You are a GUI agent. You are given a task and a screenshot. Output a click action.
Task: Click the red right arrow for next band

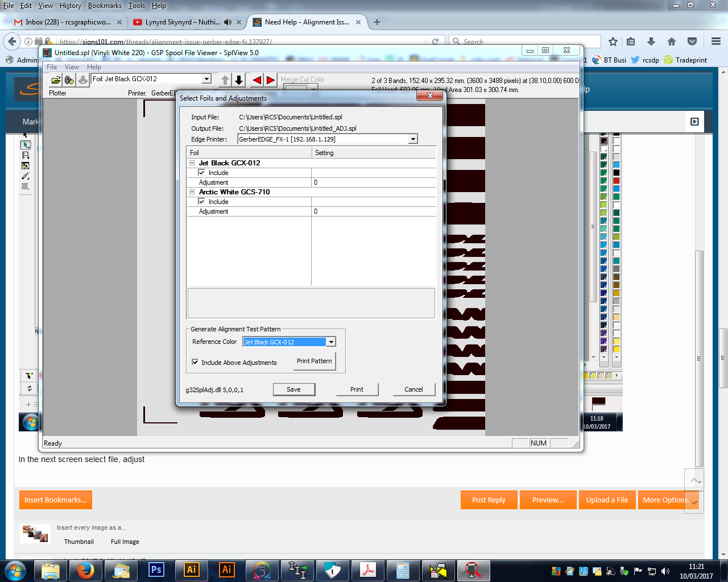click(x=271, y=80)
